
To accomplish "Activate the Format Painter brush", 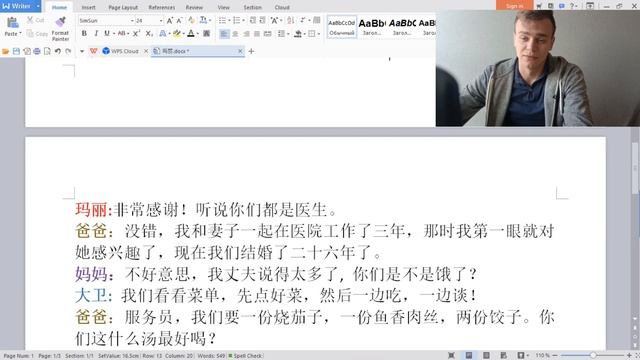I will [60, 22].
